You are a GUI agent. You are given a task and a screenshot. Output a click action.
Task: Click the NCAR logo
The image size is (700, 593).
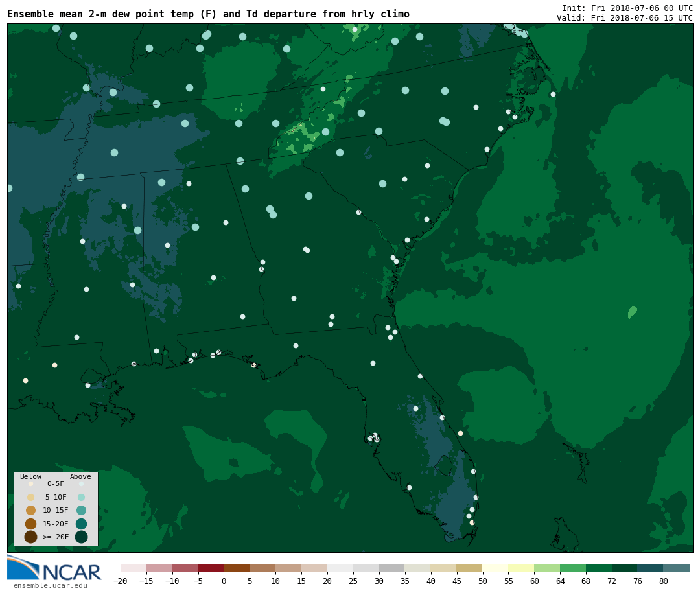click(x=54, y=568)
